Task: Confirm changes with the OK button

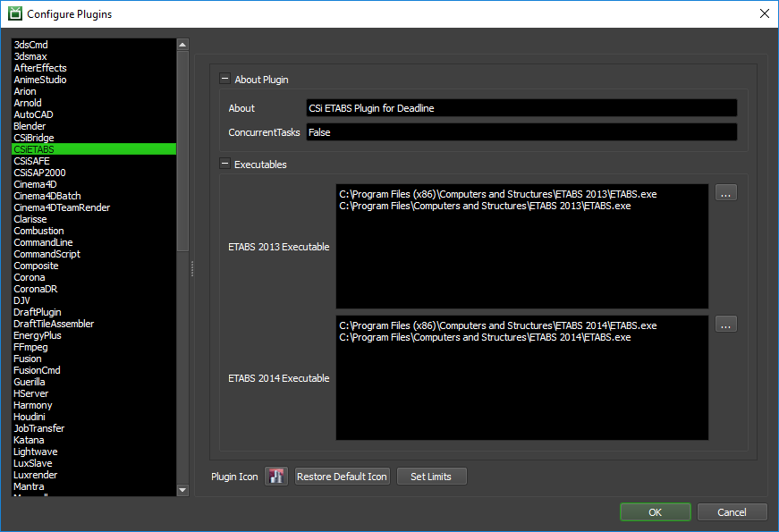Action: pyautogui.click(x=656, y=512)
